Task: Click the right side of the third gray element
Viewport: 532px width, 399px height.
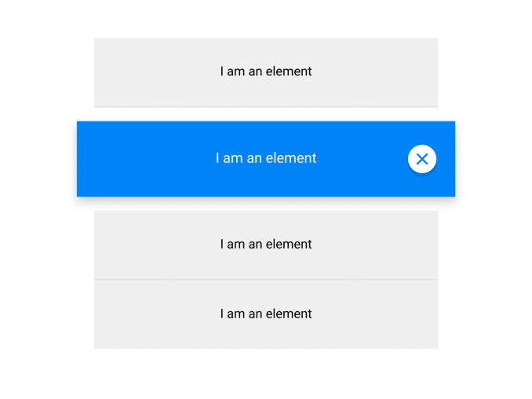Action: coord(392,245)
